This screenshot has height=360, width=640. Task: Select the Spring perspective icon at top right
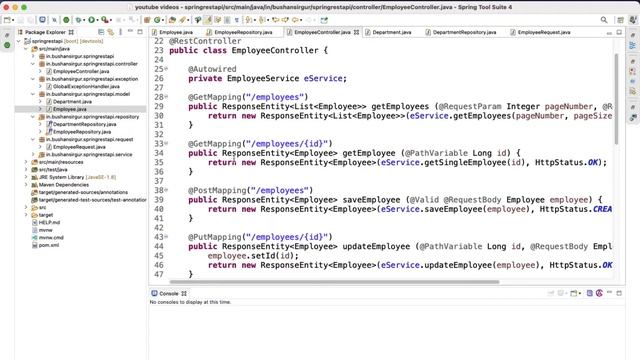click(x=633, y=20)
